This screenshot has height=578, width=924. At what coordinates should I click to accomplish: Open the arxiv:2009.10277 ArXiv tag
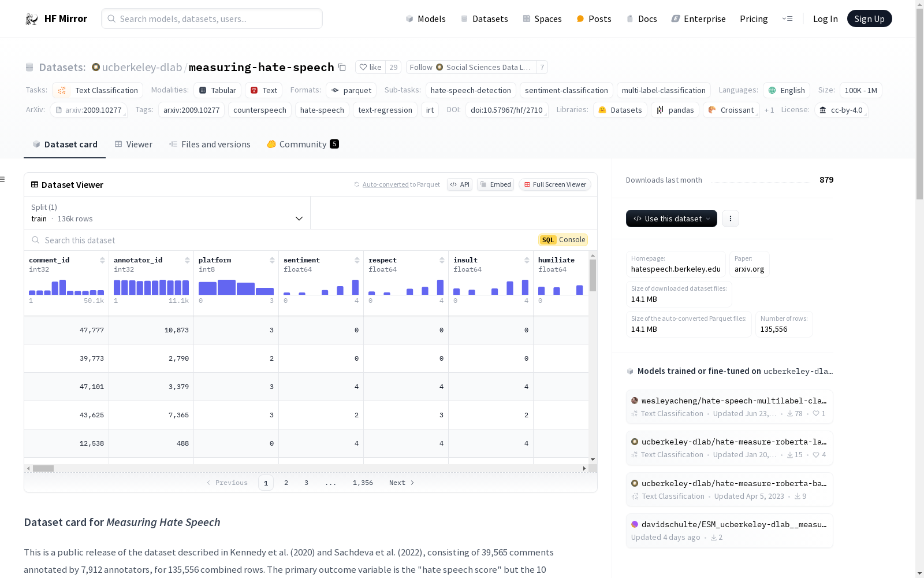coord(88,110)
